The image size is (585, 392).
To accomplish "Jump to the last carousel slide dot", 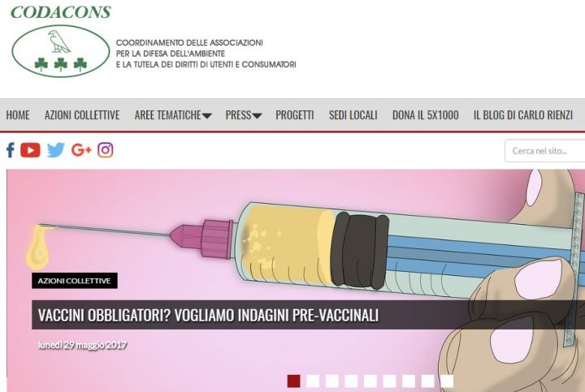I will (x=447, y=381).
